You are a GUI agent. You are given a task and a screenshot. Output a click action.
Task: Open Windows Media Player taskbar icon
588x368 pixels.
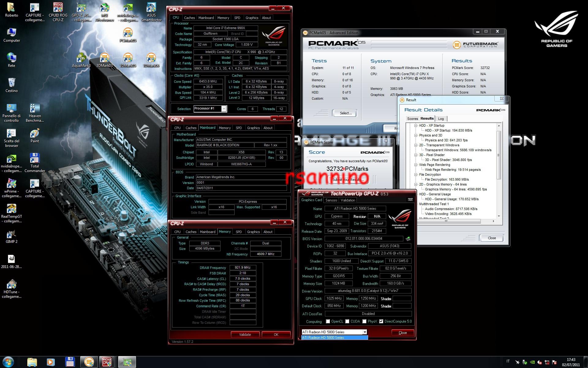(51, 362)
